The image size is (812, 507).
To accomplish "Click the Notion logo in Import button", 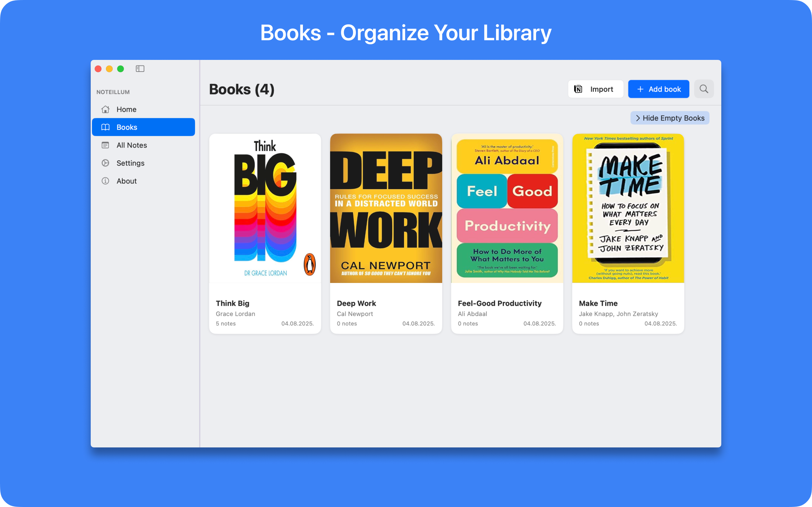I will pos(578,89).
